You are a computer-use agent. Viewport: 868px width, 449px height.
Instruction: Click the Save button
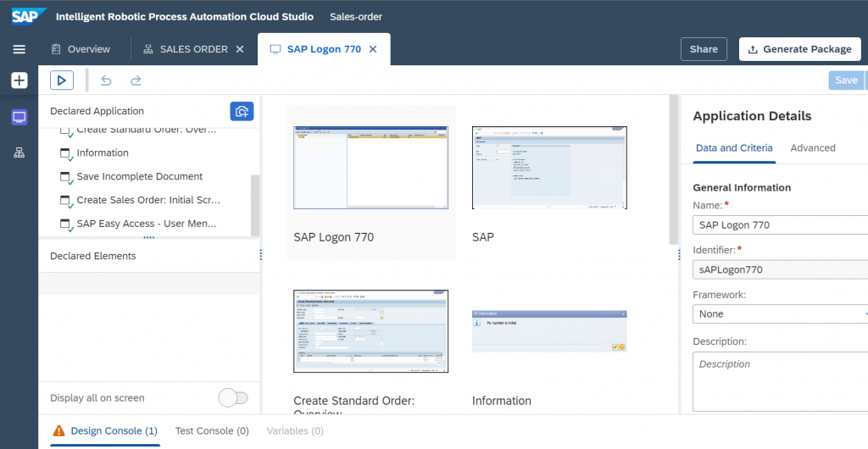(x=846, y=80)
